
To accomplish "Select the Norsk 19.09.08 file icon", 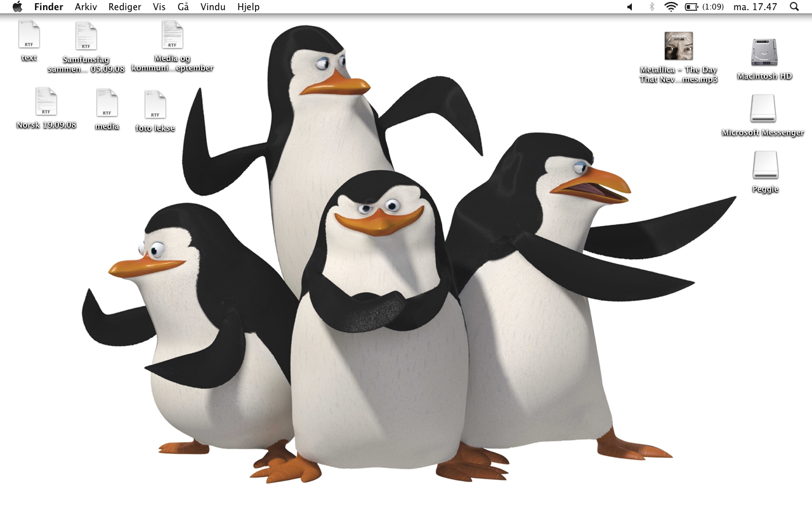I will (46, 102).
